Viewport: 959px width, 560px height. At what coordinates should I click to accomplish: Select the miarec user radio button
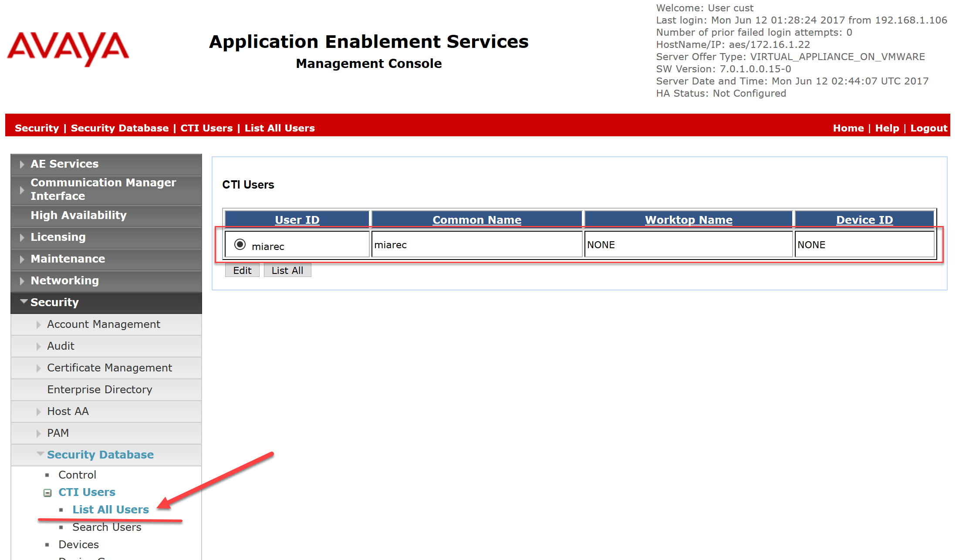240,244
